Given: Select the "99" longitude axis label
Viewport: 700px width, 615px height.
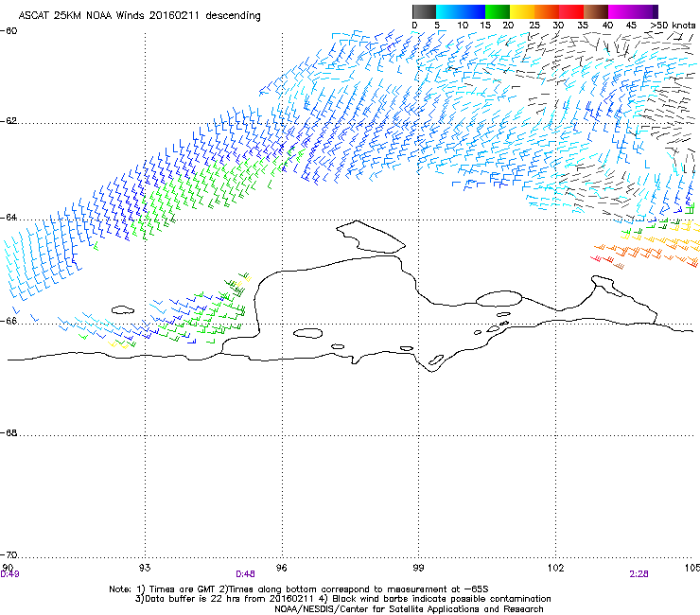Looking at the screenshot, I should pos(418,568).
